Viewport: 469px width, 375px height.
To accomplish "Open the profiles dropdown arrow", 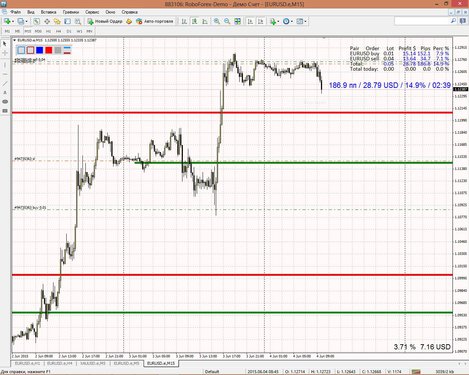I will pos(27,21).
